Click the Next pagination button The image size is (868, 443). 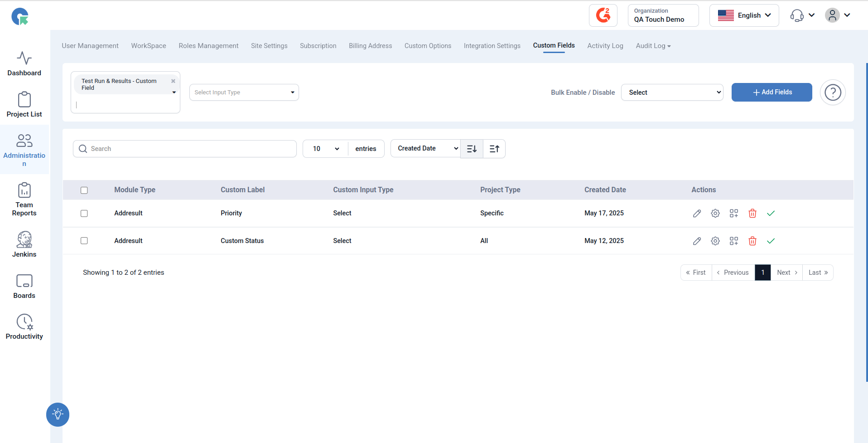click(787, 273)
